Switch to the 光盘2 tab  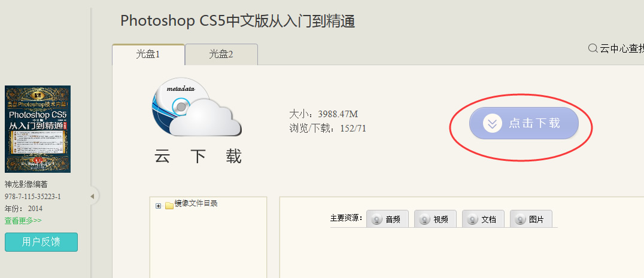click(x=221, y=54)
